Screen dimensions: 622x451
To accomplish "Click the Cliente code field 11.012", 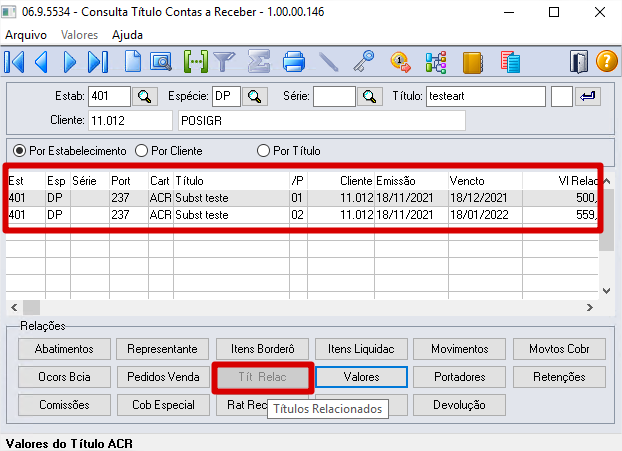I will coord(131,121).
